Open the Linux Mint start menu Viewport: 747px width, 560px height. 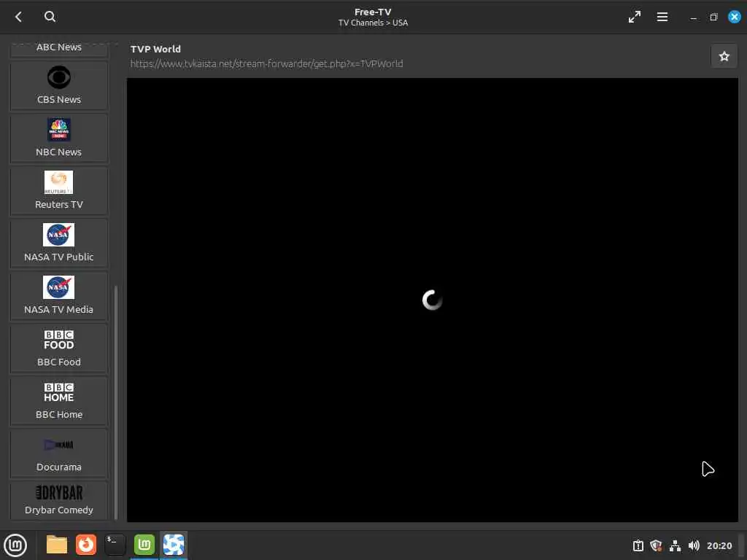(x=15, y=545)
